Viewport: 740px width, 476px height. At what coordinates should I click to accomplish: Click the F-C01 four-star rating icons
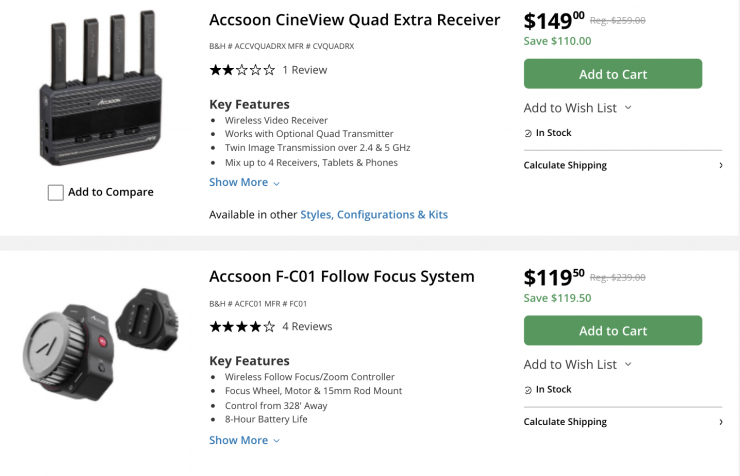click(241, 326)
